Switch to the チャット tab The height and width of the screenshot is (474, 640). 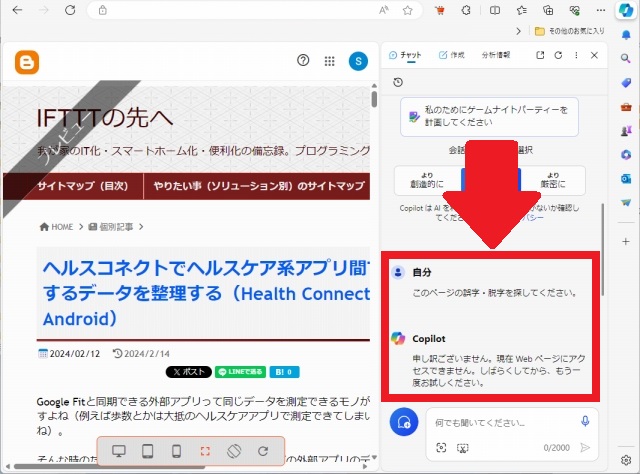coord(405,55)
